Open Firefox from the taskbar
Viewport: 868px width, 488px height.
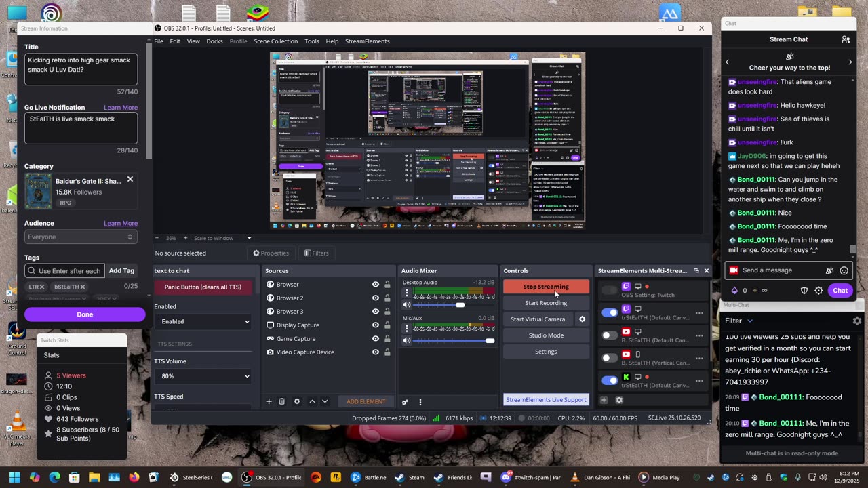134,477
